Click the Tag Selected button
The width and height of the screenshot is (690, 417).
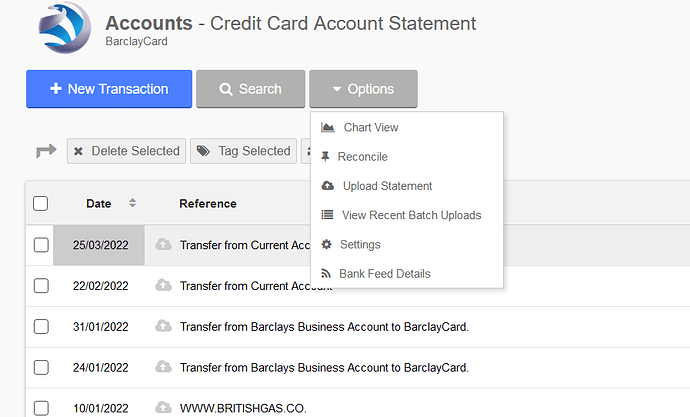coord(243,151)
